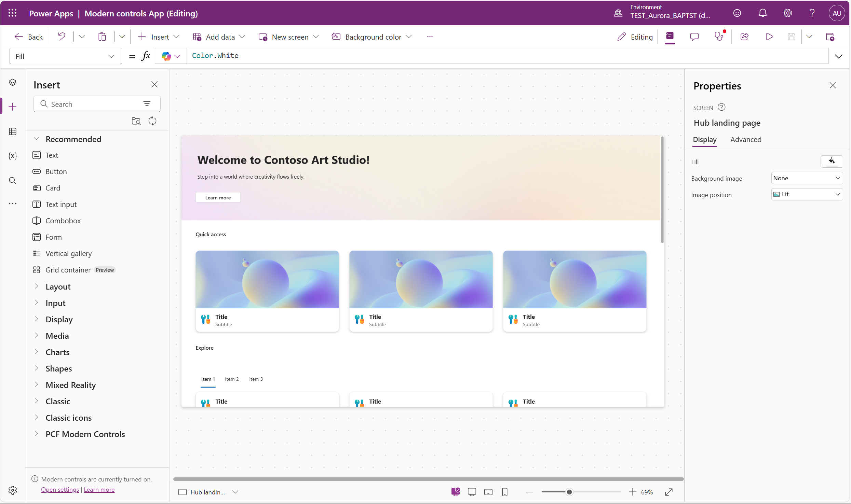The width and height of the screenshot is (851, 504).
Task: Open the Image position Fit dropdown
Action: [807, 194]
